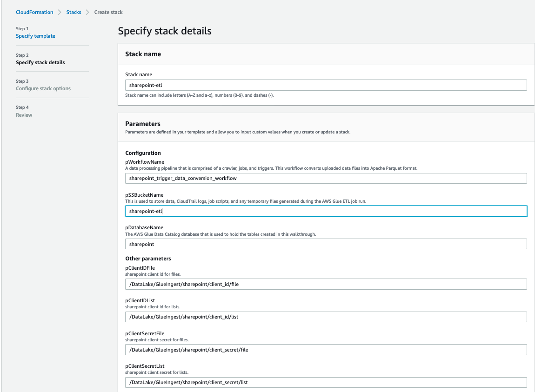Click the Parameters section heading
This screenshot has height=392, width=535.
143,124
